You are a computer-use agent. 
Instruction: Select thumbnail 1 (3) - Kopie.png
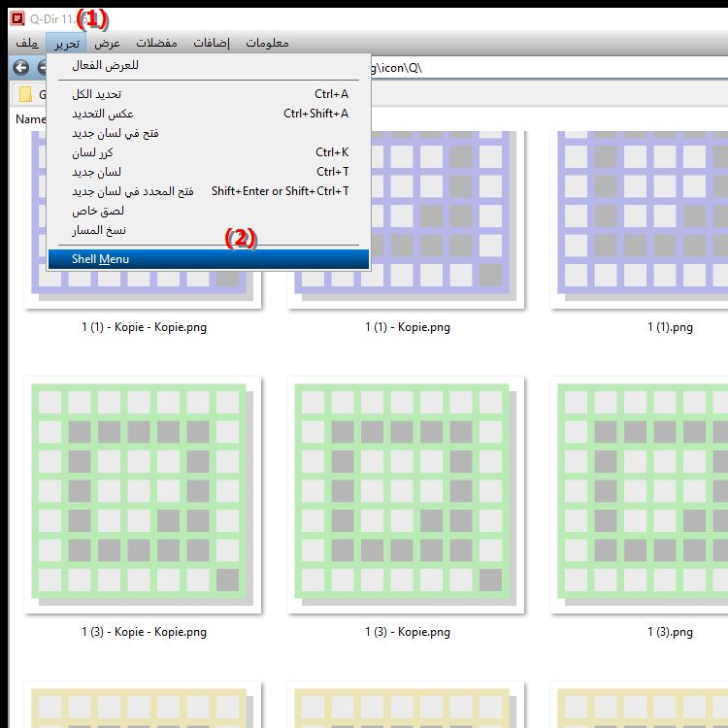[406, 495]
